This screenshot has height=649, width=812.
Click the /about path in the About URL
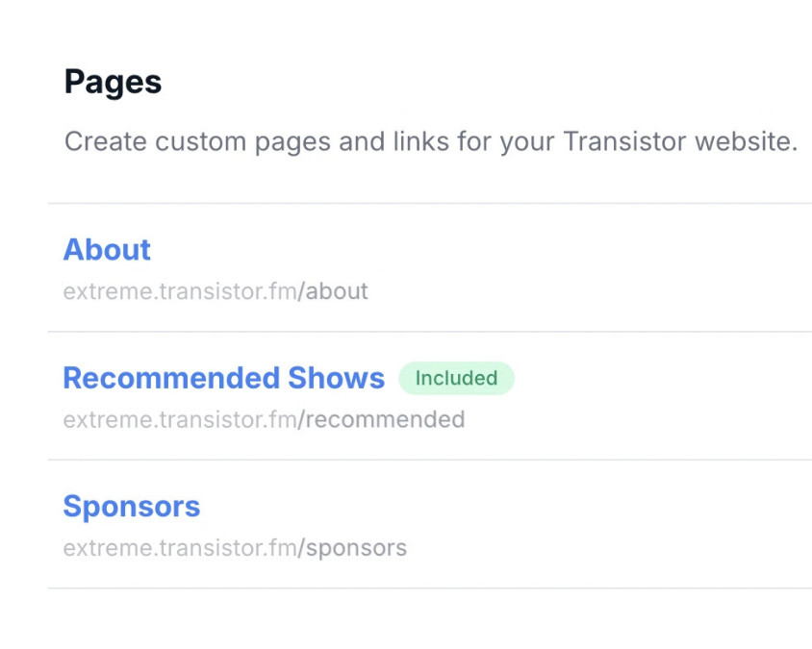click(333, 291)
